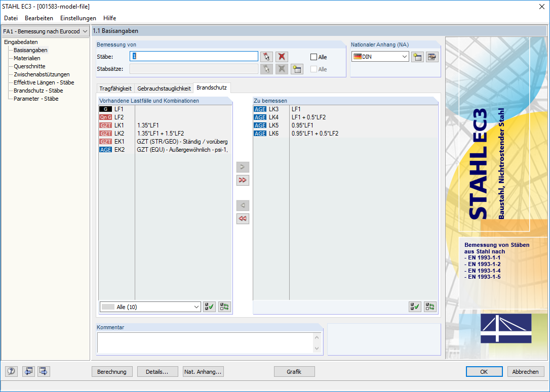Open Brandschutz - Stäbe in navigator
This screenshot has width=550, height=392.
(x=38, y=91)
